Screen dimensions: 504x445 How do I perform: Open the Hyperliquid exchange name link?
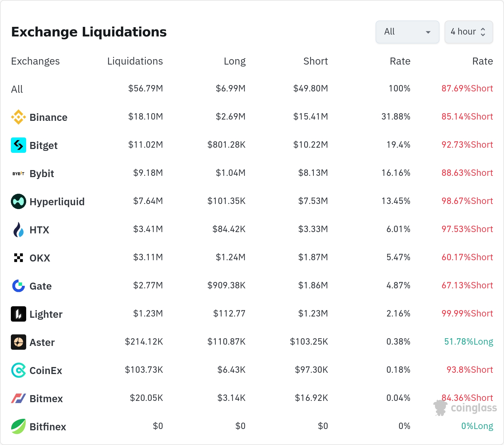tap(57, 202)
